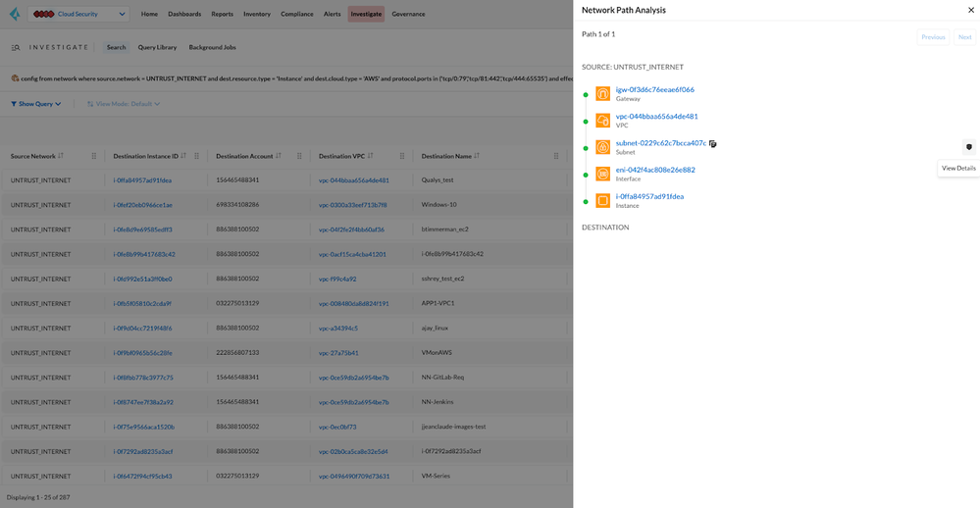This screenshot has height=508, width=980.
Task: Click the Previous path button
Action: pyautogui.click(x=933, y=37)
